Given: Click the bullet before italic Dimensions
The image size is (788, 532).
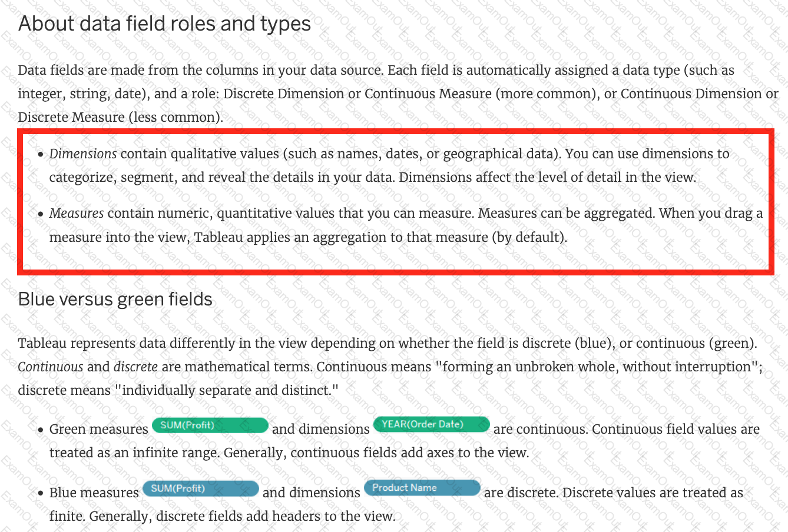Looking at the screenshot, I should pos(41,155).
